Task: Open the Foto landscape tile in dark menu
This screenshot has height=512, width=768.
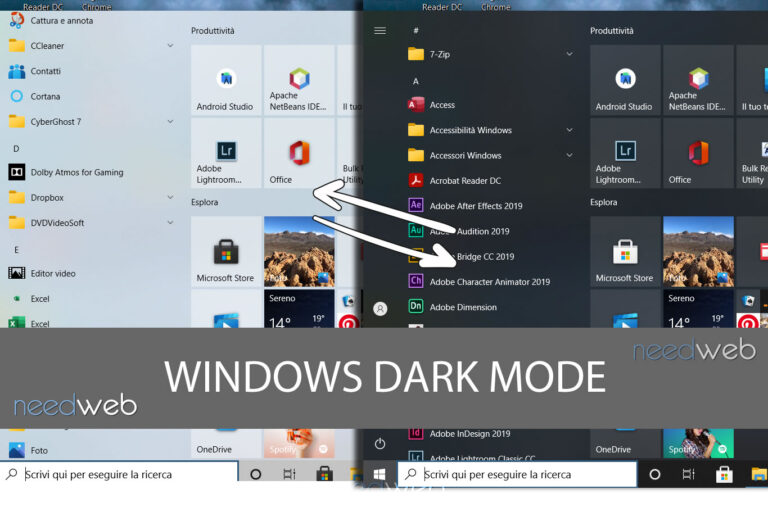Action: coord(698,251)
